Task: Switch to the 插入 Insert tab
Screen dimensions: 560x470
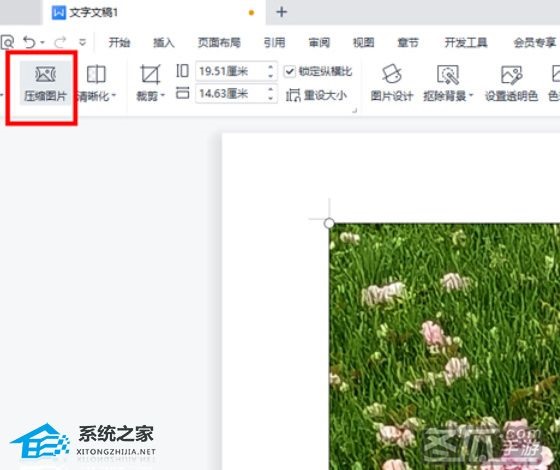Action: [164, 42]
